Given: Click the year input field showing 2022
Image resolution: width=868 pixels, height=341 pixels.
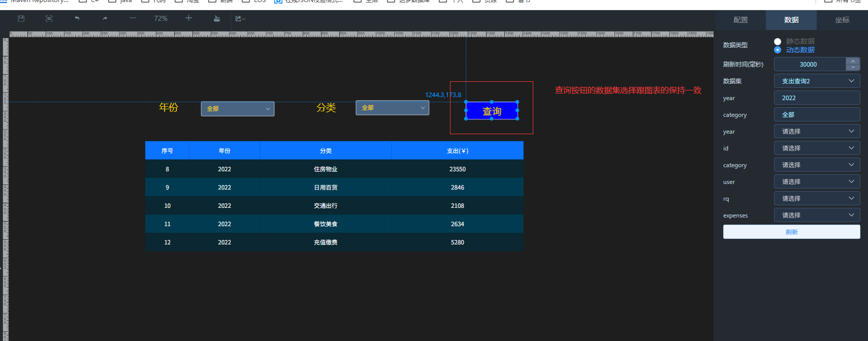Looking at the screenshot, I should 817,98.
